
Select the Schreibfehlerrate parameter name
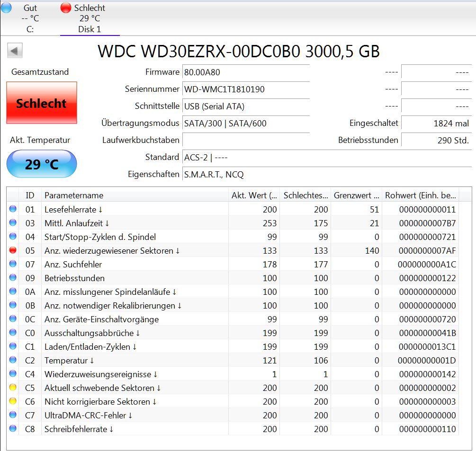point(79,429)
